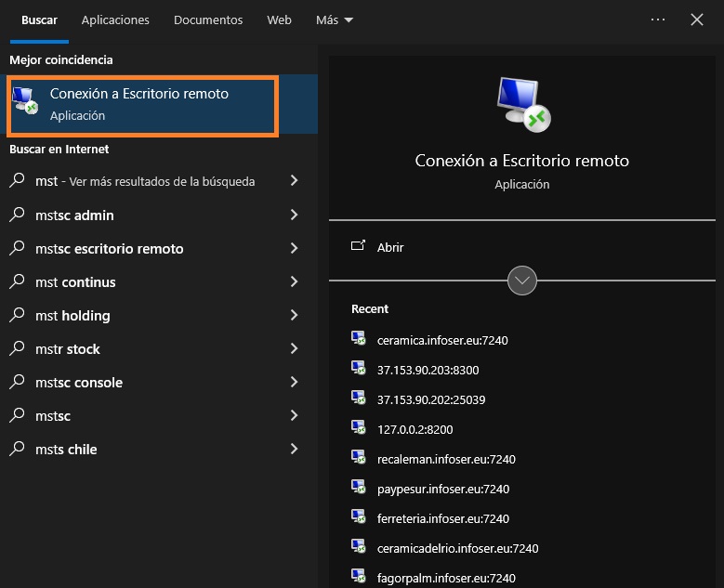Open recent connection ceramicadelrio.infoser.eu:7240
Viewport: 724px width, 588px height.
tap(457, 548)
